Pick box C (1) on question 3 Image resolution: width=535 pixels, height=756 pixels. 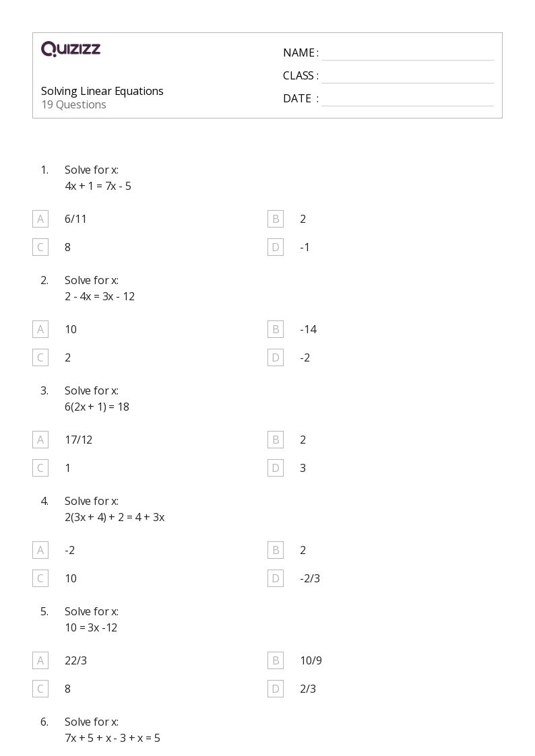[40, 468]
